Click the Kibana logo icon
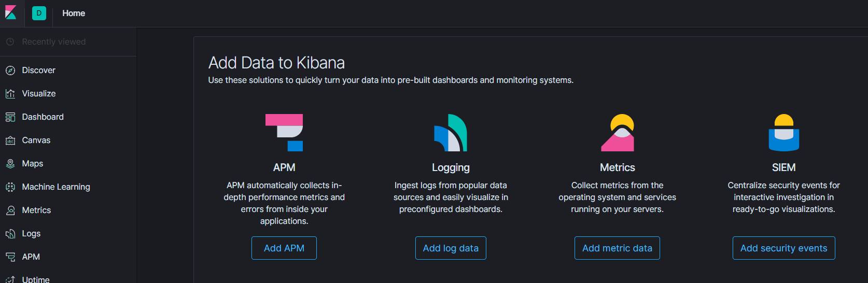This screenshot has width=868, height=283. pos(11,12)
